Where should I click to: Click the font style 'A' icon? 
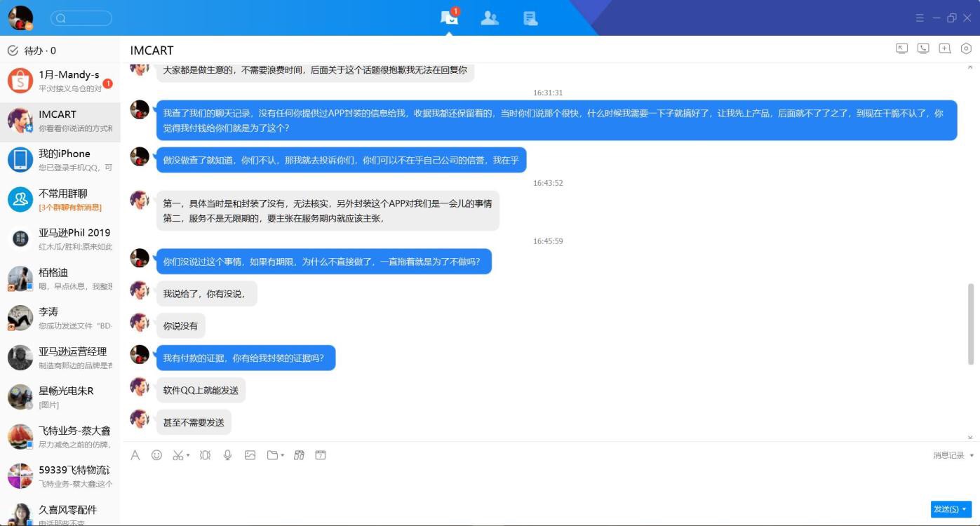tap(135, 455)
